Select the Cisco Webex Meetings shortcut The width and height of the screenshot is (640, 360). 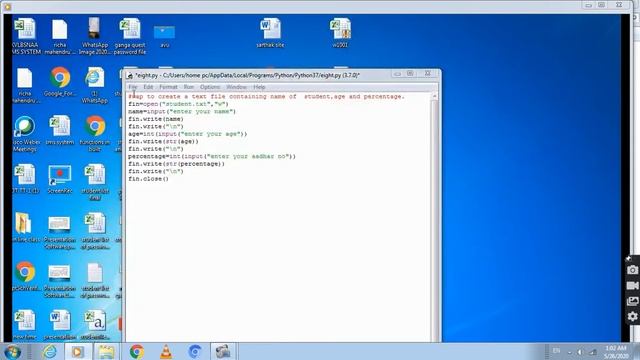26,134
